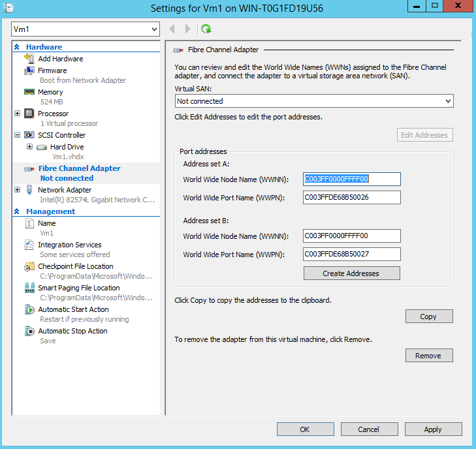Screen dimensions: 476x449
Task: Click the Apply button
Action: (433, 429)
